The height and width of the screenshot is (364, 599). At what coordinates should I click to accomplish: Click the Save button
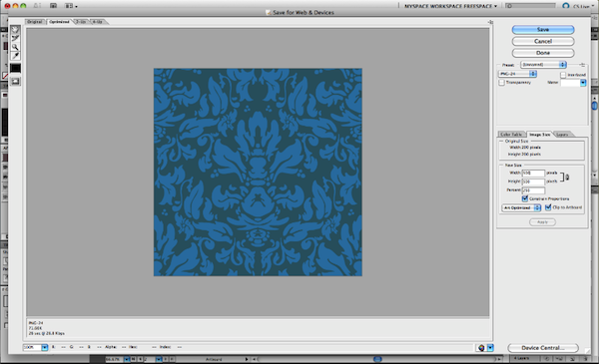coord(543,29)
